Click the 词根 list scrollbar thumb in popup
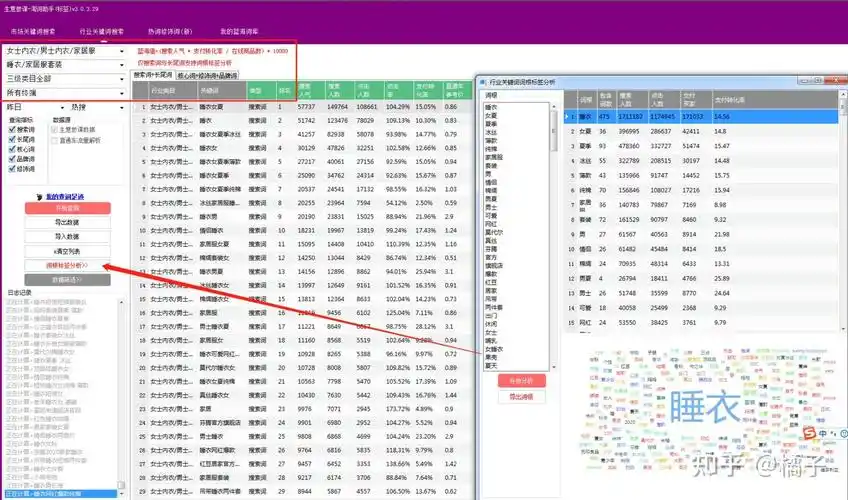Viewport: 848px width, 500px height. coord(553,131)
